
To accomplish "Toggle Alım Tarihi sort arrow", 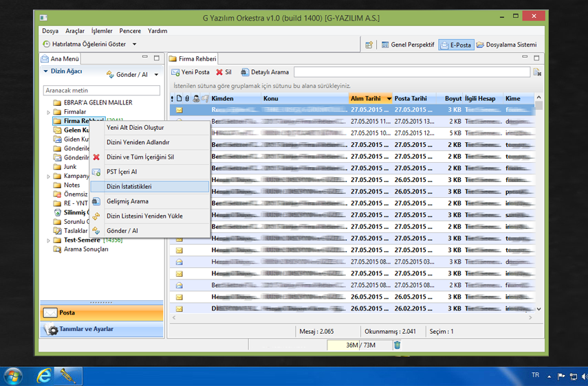I will (389, 99).
